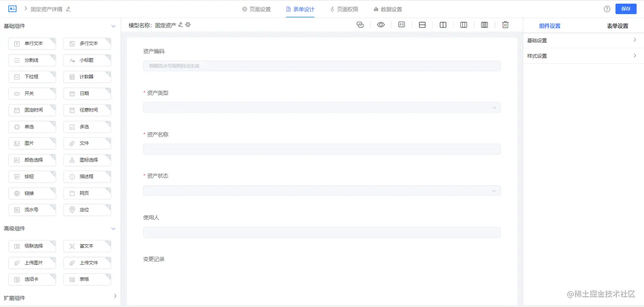The image size is (644, 307).
Task: Pick the 链接 component
Action: pyautogui.click(x=32, y=193)
